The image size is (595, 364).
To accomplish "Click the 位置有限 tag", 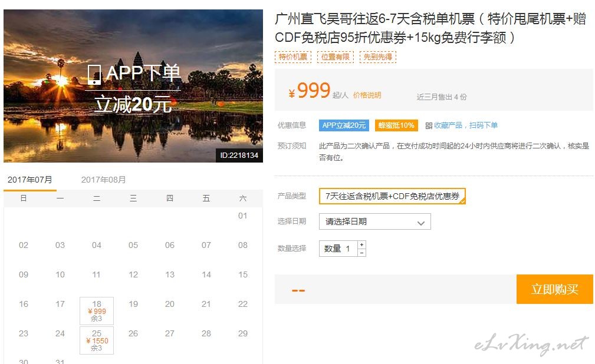I will [x=336, y=57].
